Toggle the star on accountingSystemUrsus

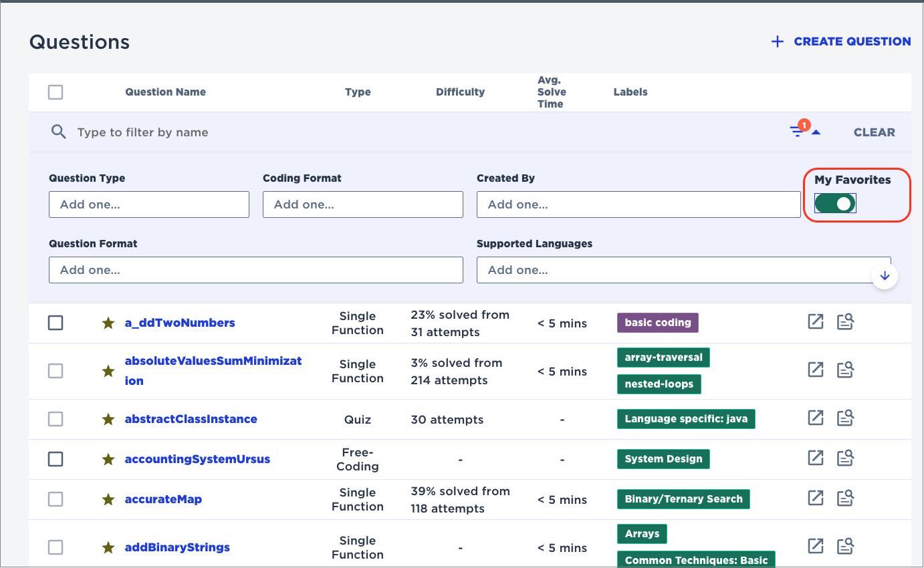108,459
